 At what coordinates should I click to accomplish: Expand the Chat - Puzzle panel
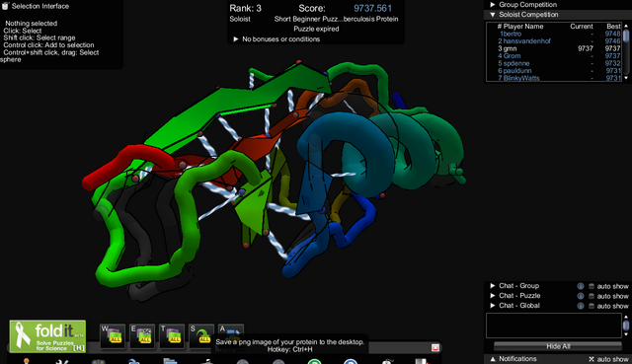(x=493, y=296)
